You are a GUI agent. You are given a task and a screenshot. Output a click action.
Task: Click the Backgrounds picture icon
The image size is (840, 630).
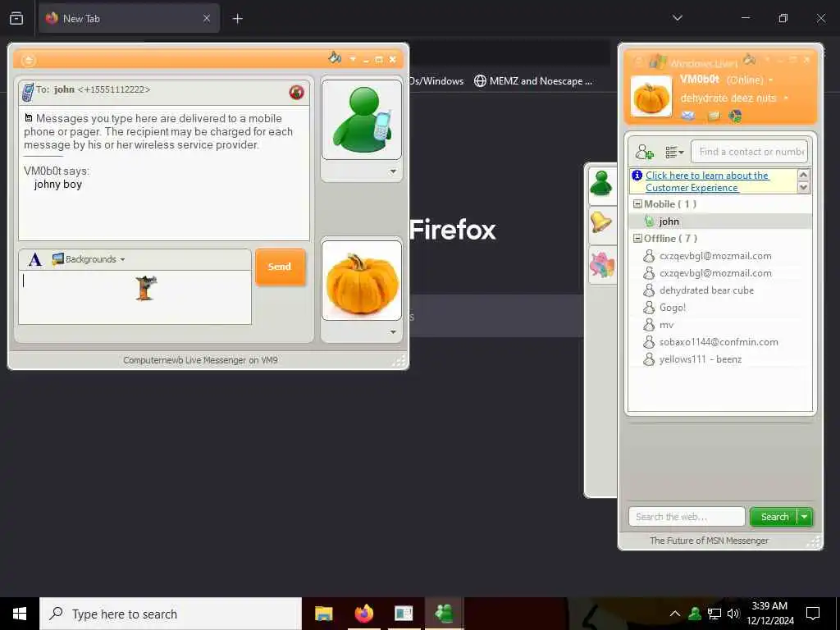[57, 259]
